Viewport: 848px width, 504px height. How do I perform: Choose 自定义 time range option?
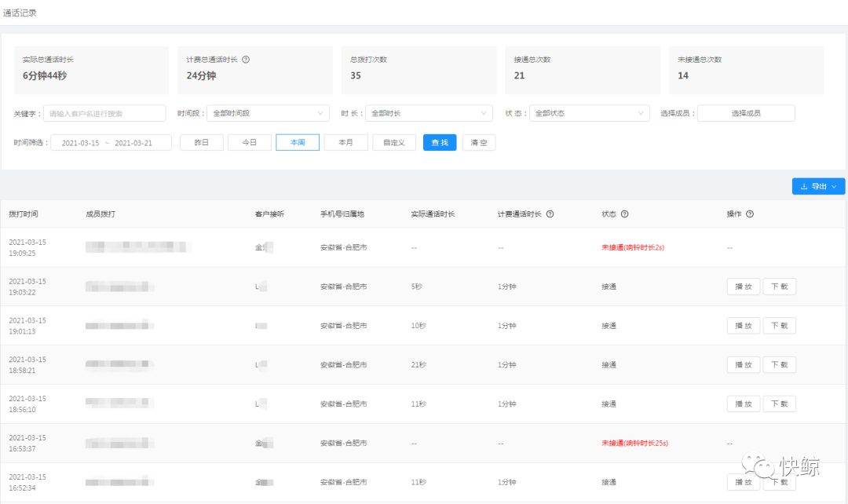point(394,143)
